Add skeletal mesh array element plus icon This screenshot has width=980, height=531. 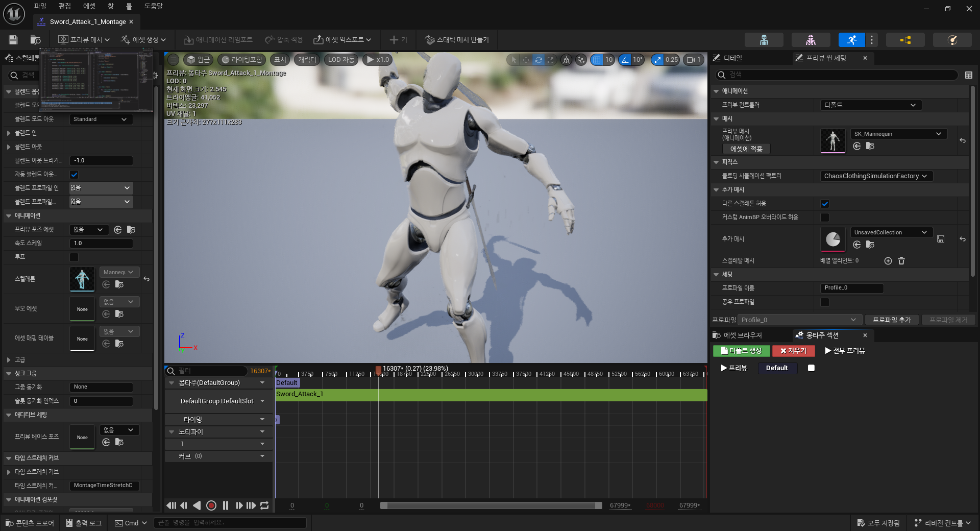pyautogui.click(x=888, y=261)
